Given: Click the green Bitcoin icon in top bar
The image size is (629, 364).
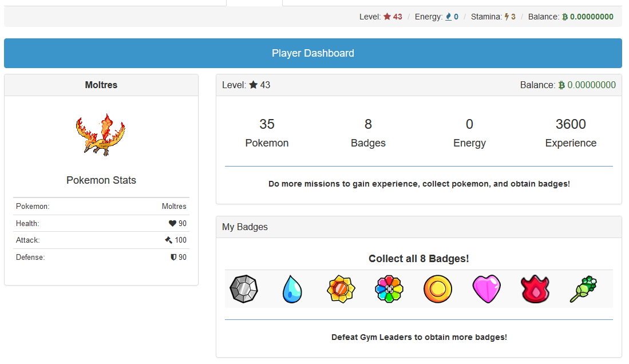Looking at the screenshot, I should click(565, 17).
